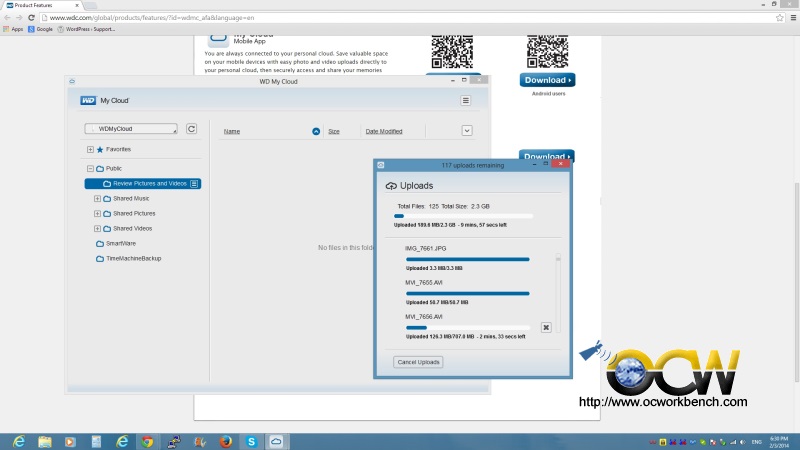Open WD My Cloud taskbar icon
The width and height of the screenshot is (800, 450).
coord(276,441)
